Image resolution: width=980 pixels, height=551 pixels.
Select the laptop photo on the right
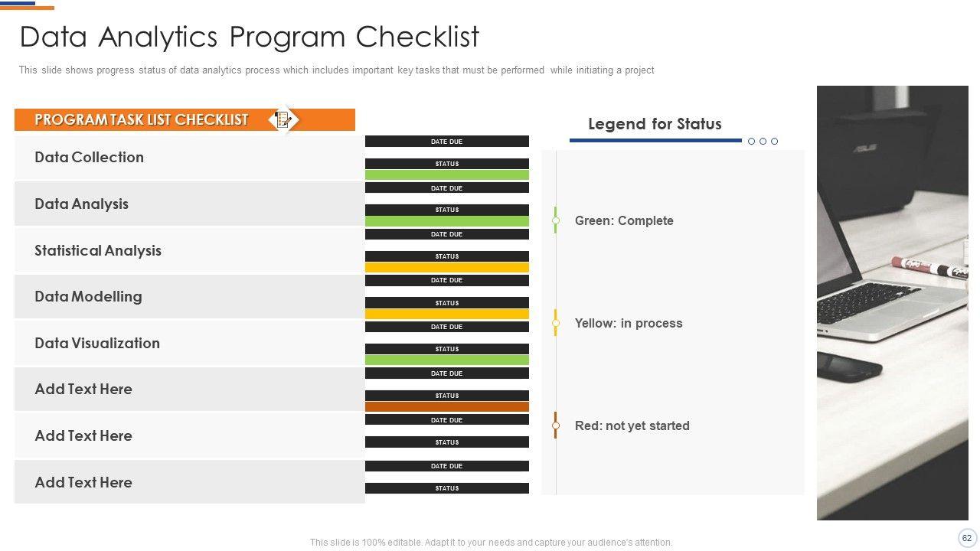(892, 302)
